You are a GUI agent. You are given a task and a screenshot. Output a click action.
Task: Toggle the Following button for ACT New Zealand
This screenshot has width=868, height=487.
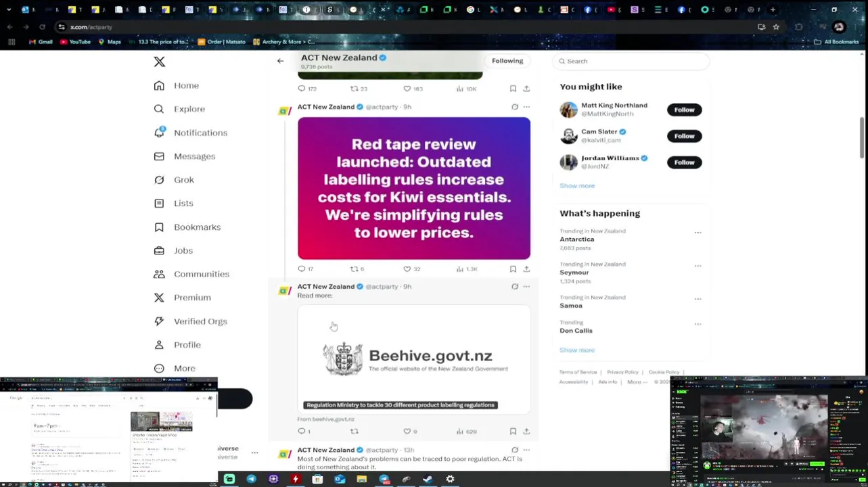pyautogui.click(x=507, y=61)
